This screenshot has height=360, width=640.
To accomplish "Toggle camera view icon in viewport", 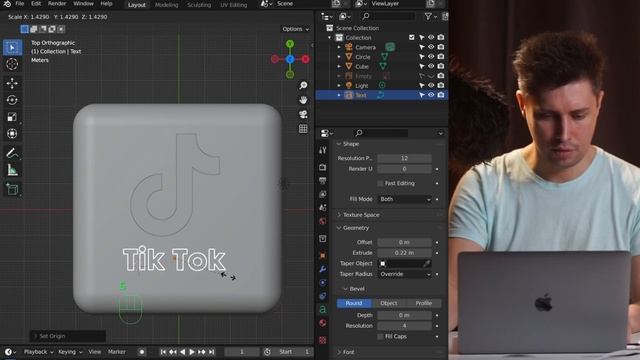I will (x=303, y=114).
